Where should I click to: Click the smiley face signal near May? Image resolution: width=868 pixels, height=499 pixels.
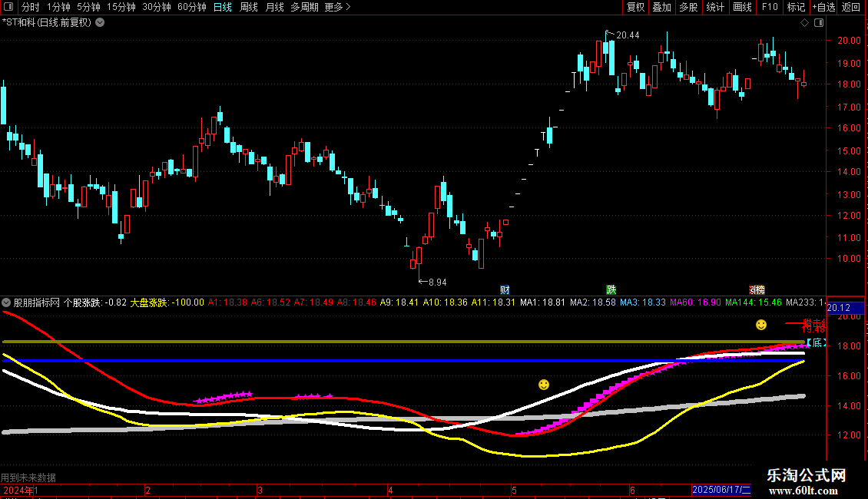pyautogui.click(x=544, y=385)
